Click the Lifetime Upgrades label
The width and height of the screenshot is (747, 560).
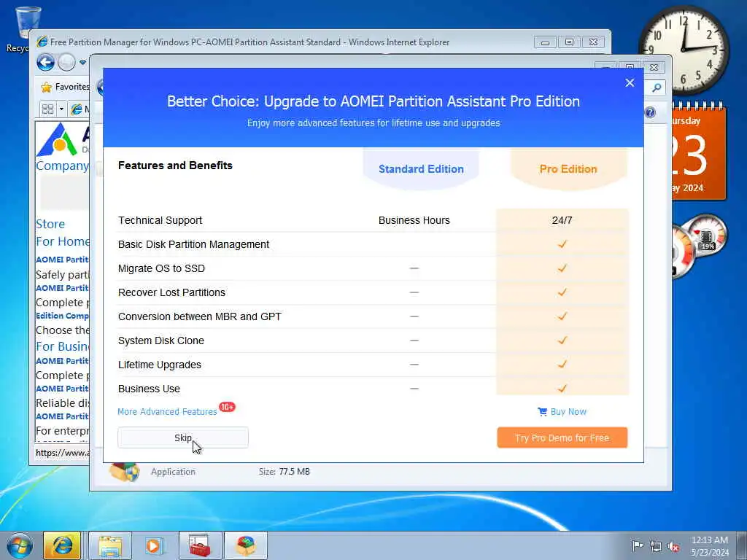[160, 365]
